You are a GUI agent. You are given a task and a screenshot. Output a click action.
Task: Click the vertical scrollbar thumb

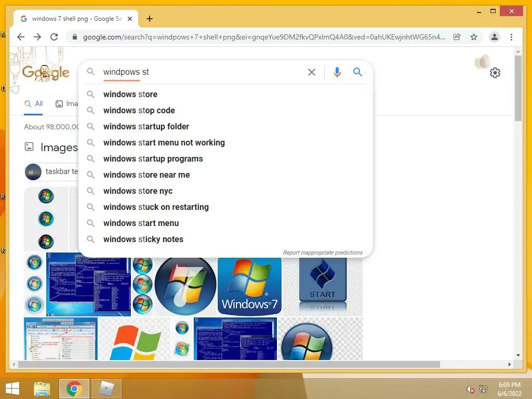(518, 88)
